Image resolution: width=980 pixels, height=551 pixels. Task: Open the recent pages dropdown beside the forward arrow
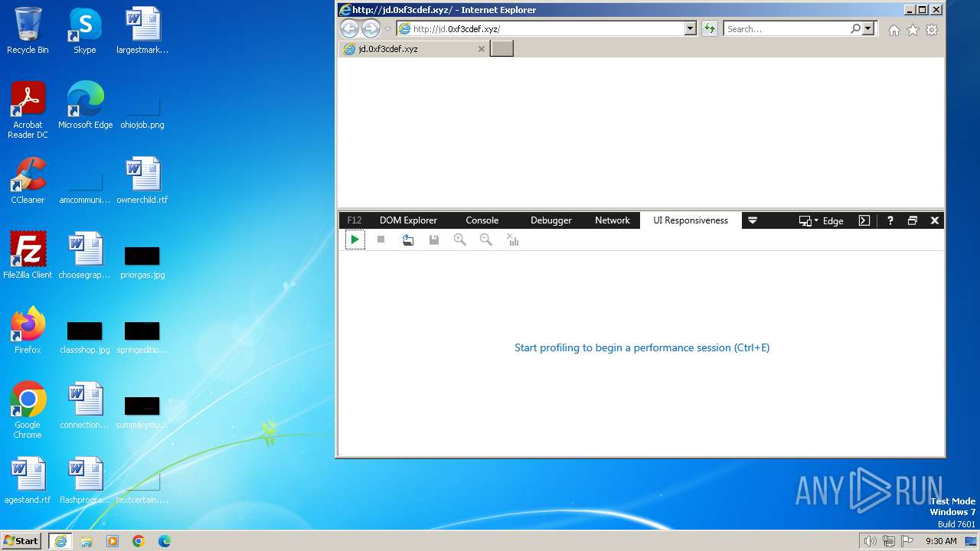click(x=388, y=29)
